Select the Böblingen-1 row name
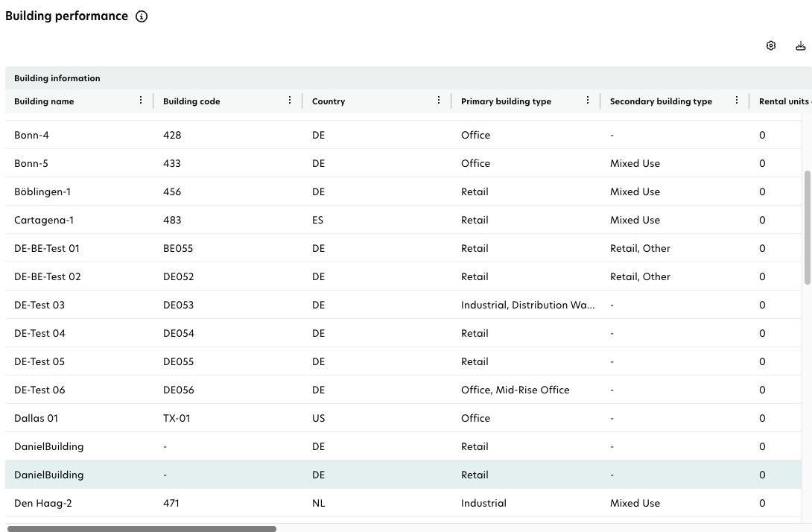The width and height of the screenshot is (812, 532). point(42,191)
